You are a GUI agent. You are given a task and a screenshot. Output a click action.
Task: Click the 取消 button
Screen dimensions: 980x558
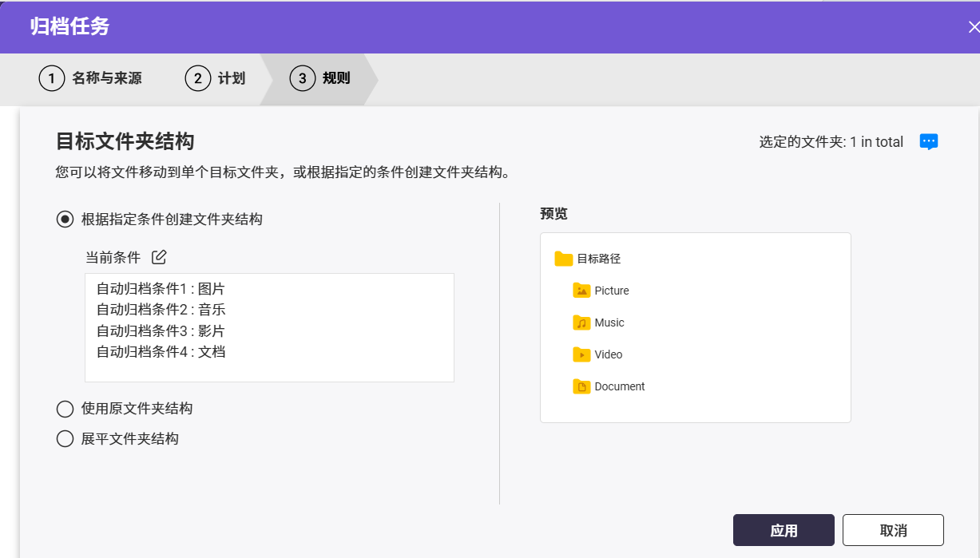coord(893,531)
